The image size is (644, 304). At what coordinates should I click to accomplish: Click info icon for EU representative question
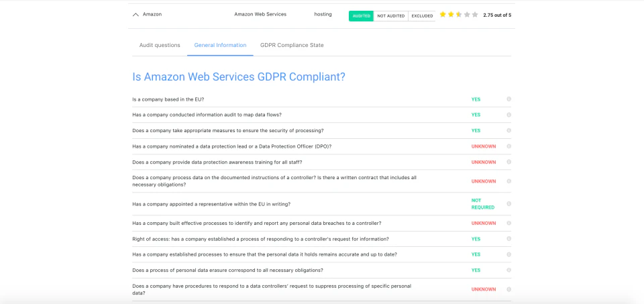pyautogui.click(x=508, y=204)
